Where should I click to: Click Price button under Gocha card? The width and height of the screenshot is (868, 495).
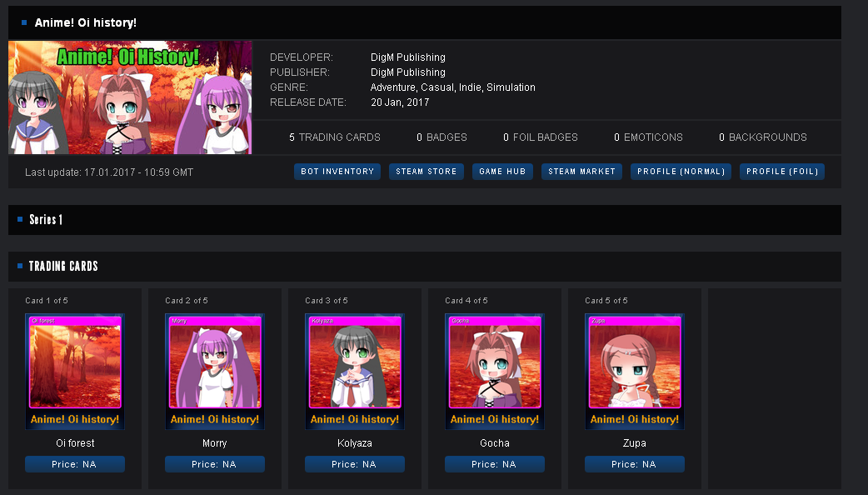coord(495,464)
